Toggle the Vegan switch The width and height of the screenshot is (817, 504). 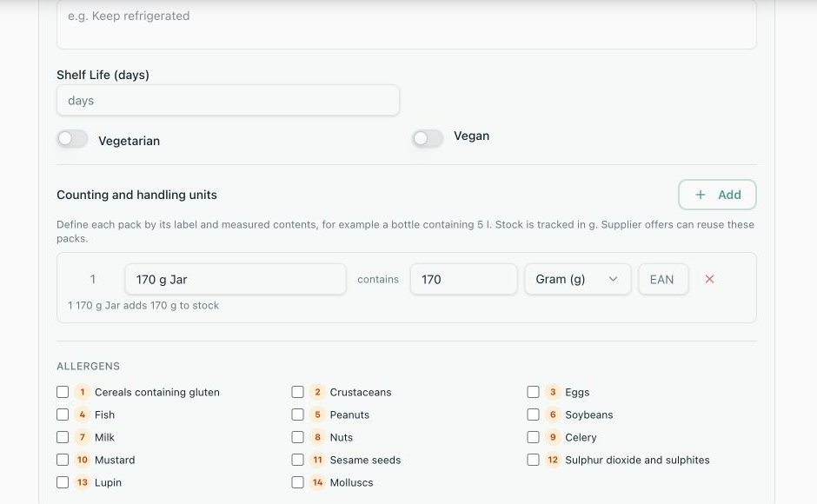pyautogui.click(x=428, y=139)
